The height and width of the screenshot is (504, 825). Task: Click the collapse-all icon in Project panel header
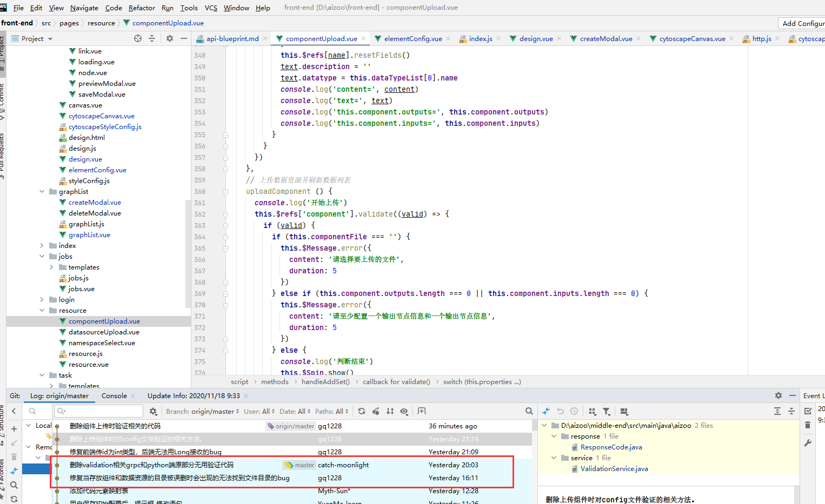coord(152,38)
